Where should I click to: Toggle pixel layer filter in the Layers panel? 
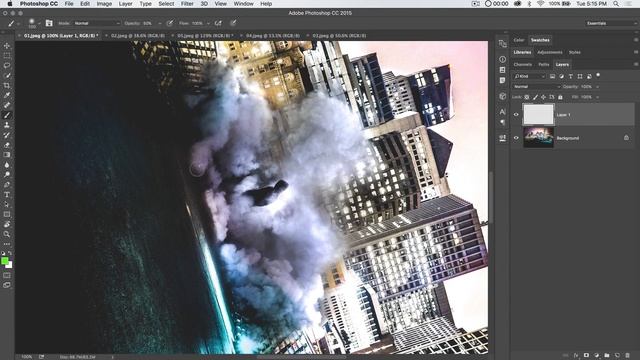click(552, 76)
